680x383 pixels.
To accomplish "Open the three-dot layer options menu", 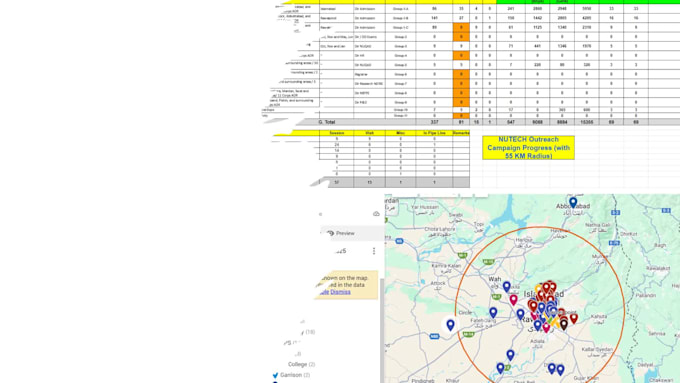I will (374, 251).
